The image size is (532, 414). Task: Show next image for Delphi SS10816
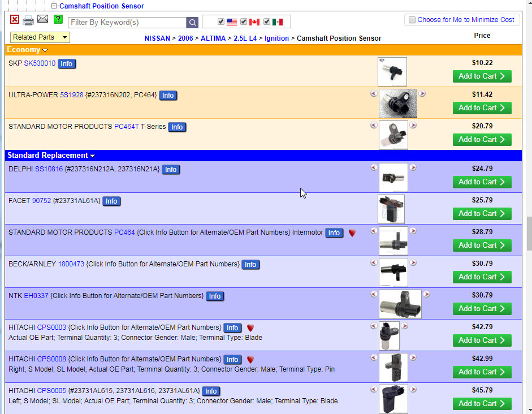click(413, 167)
